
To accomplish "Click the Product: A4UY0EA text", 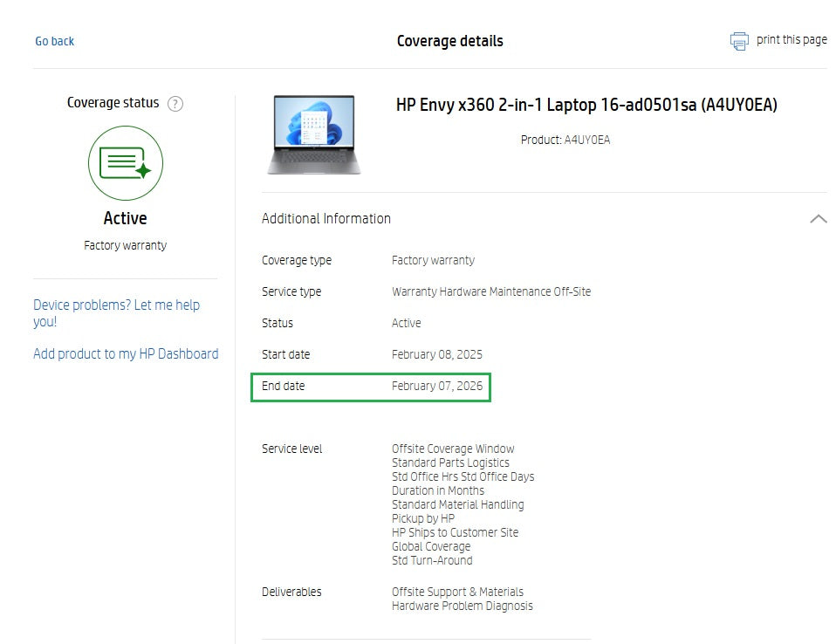I will [565, 140].
